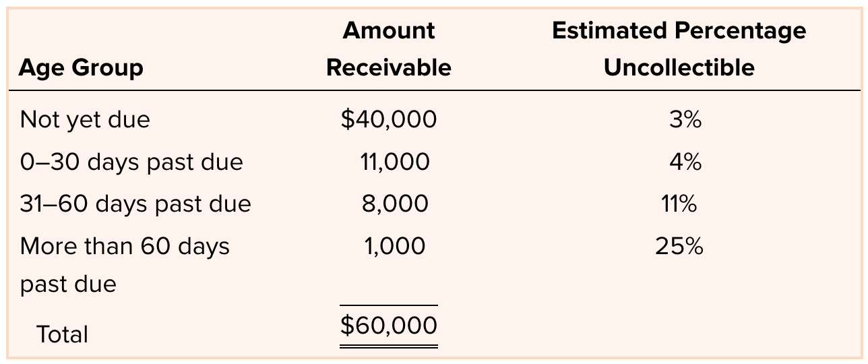Image resolution: width=868 pixels, height=364 pixels.
Task: Select the Not yet due row label
Action: coord(85,119)
